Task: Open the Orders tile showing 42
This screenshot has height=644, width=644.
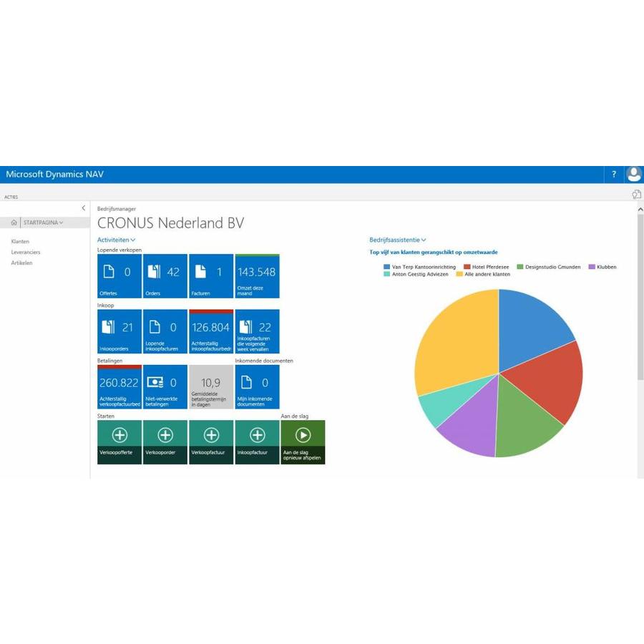Action: click(165, 276)
